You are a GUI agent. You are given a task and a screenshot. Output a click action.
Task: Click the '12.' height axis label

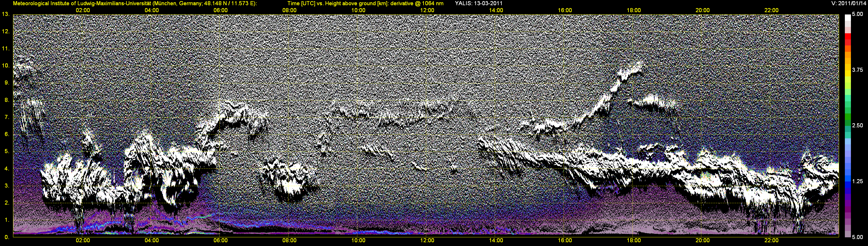coord(6,31)
